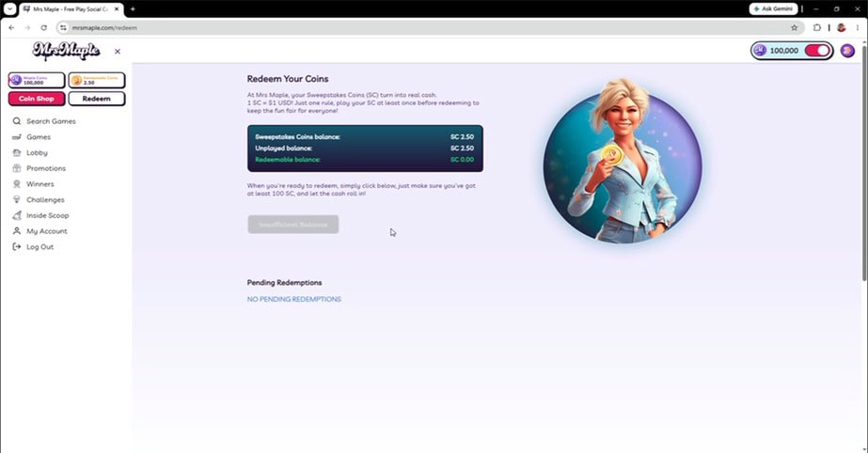Click the Coin Shop button

coord(37,99)
